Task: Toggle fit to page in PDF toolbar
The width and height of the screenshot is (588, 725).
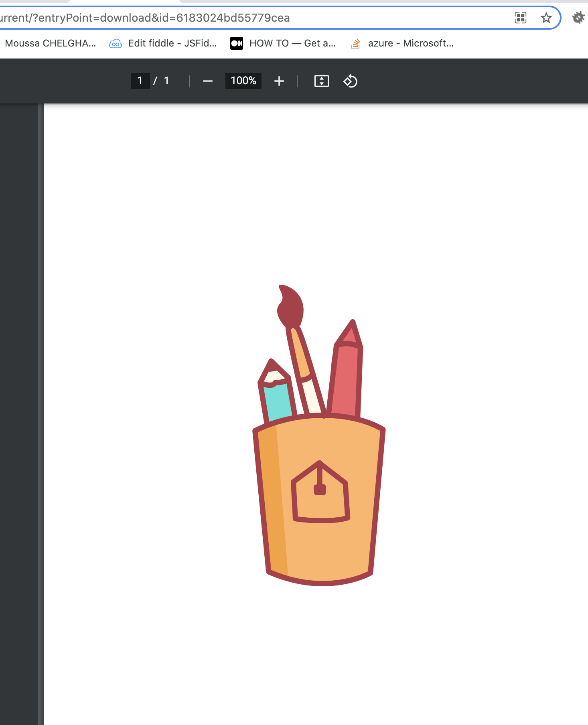Action: click(321, 81)
